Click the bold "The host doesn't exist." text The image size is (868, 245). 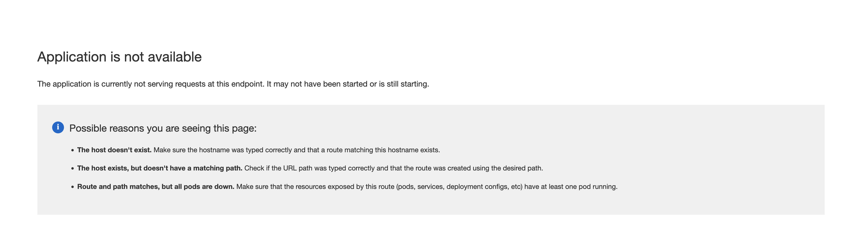point(114,150)
